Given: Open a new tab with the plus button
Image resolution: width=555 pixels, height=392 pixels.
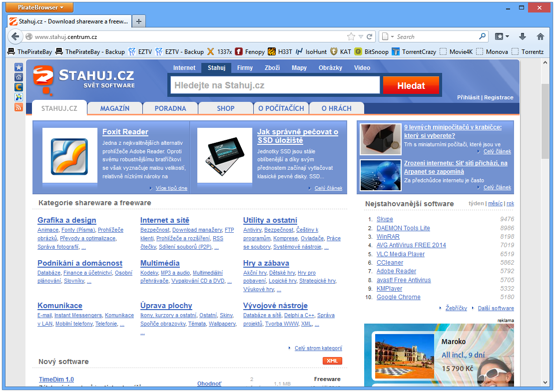Looking at the screenshot, I should (139, 21).
